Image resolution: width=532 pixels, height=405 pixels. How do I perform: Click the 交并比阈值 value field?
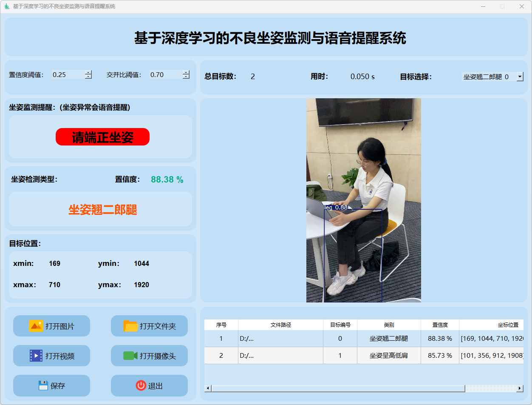(165, 75)
